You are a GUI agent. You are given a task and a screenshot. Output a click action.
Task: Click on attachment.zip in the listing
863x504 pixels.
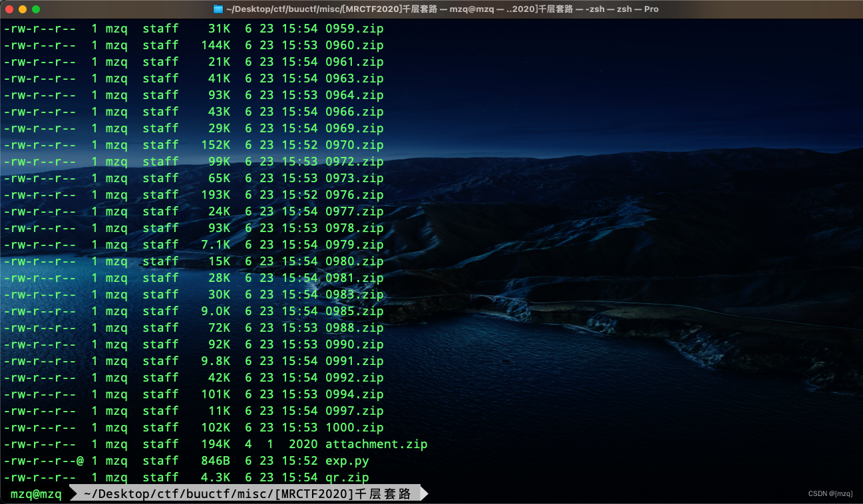click(x=376, y=444)
